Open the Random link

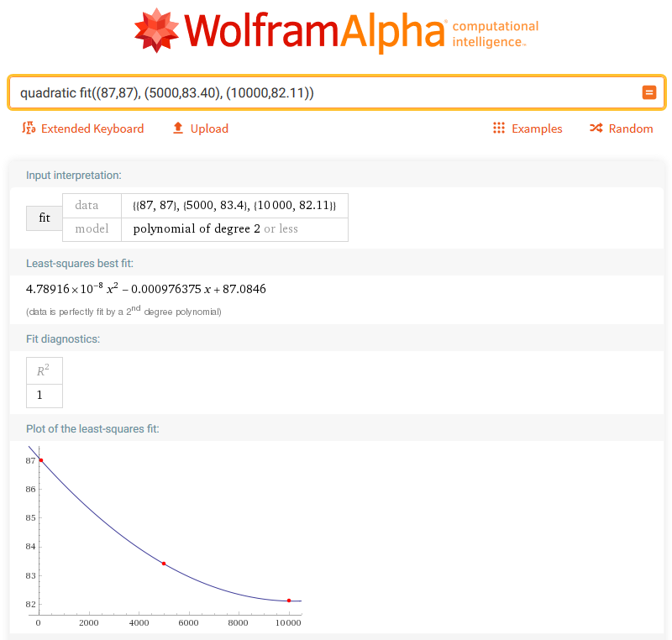631,129
